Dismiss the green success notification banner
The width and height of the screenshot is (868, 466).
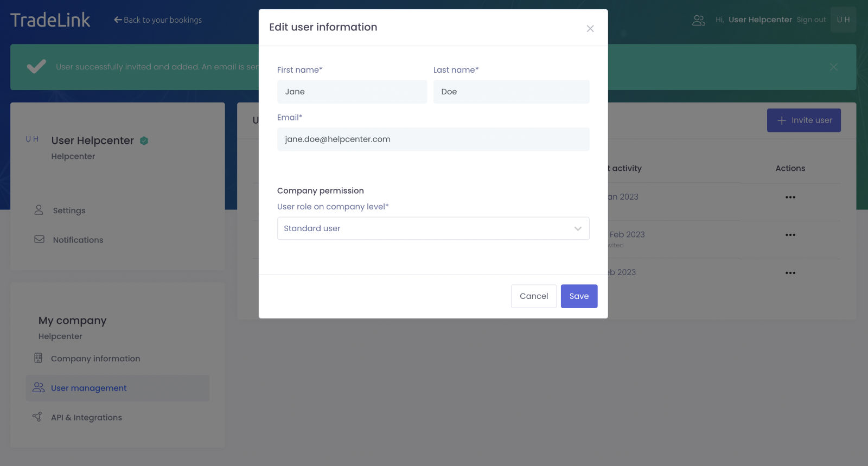pos(833,67)
